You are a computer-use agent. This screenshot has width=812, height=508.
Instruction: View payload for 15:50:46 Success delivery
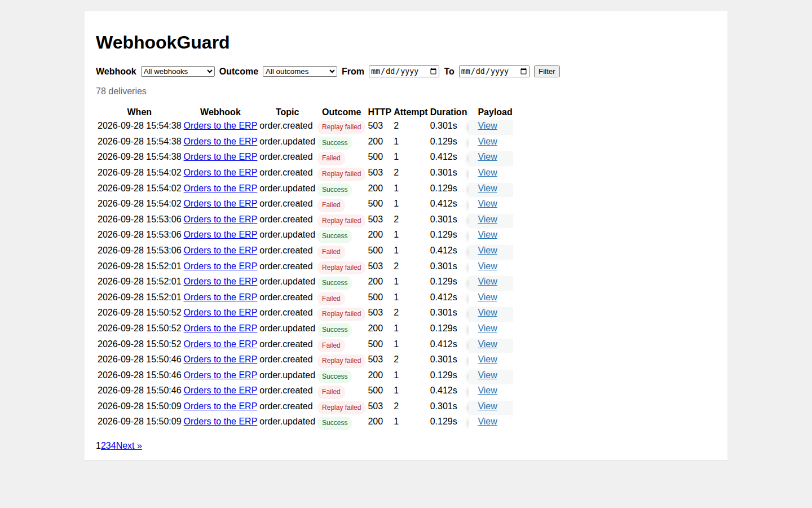pyautogui.click(x=487, y=375)
